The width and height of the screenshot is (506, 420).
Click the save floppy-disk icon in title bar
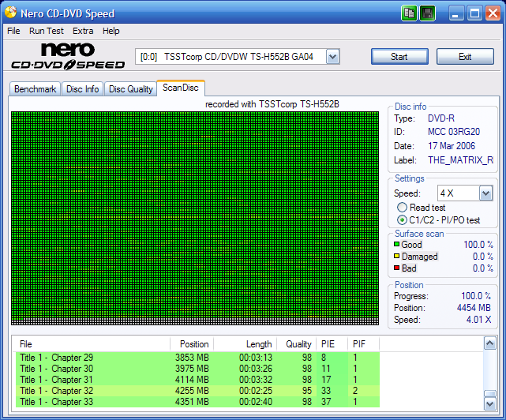428,13
